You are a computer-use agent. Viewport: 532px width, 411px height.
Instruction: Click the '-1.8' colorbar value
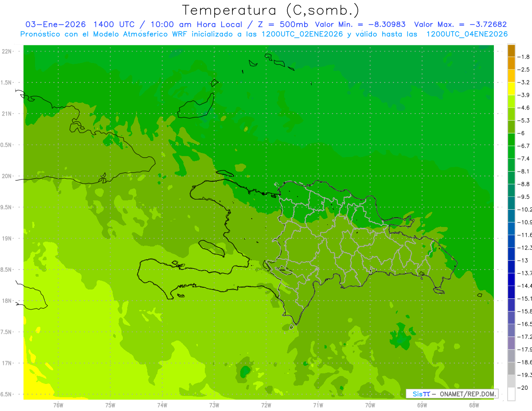coord(524,57)
